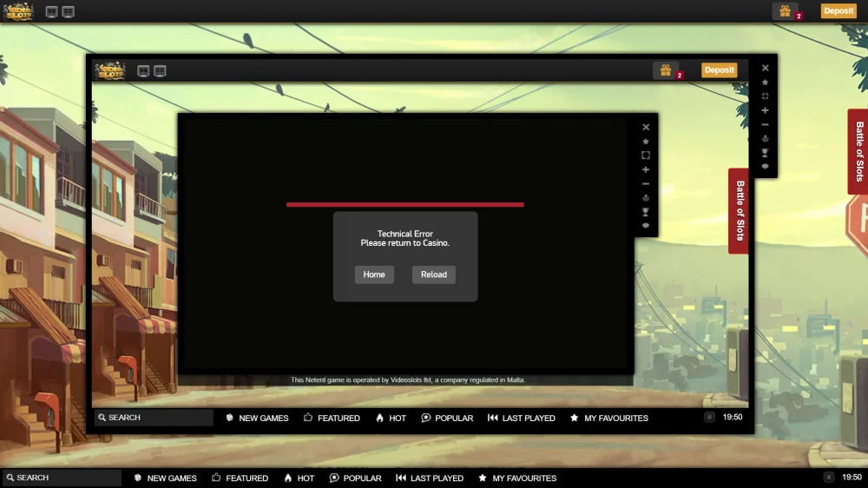Open My Favourites in outermost bottom bar
This screenshot has height=488, width=868.
pos(517,478)
